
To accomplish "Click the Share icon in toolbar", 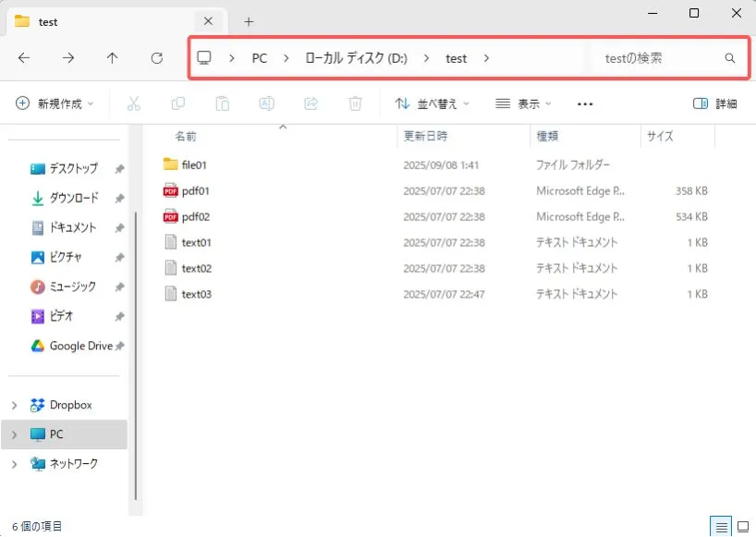I will tap(311, 104).
